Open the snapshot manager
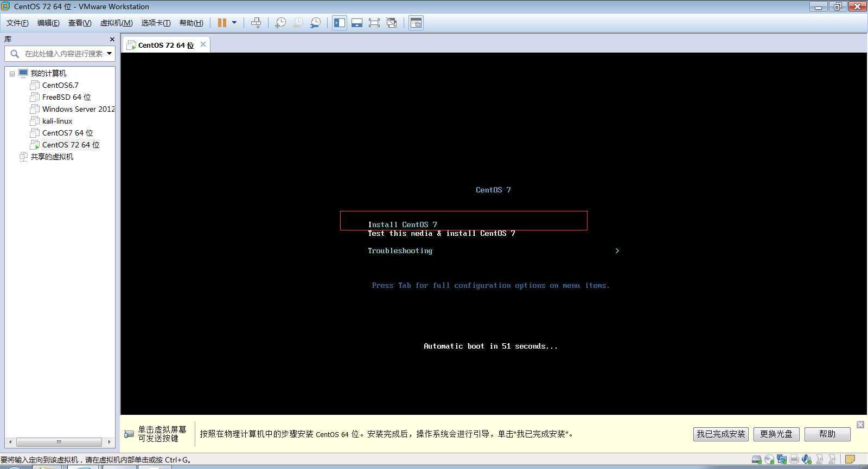The image size is (868, 469). coord(315,23)
